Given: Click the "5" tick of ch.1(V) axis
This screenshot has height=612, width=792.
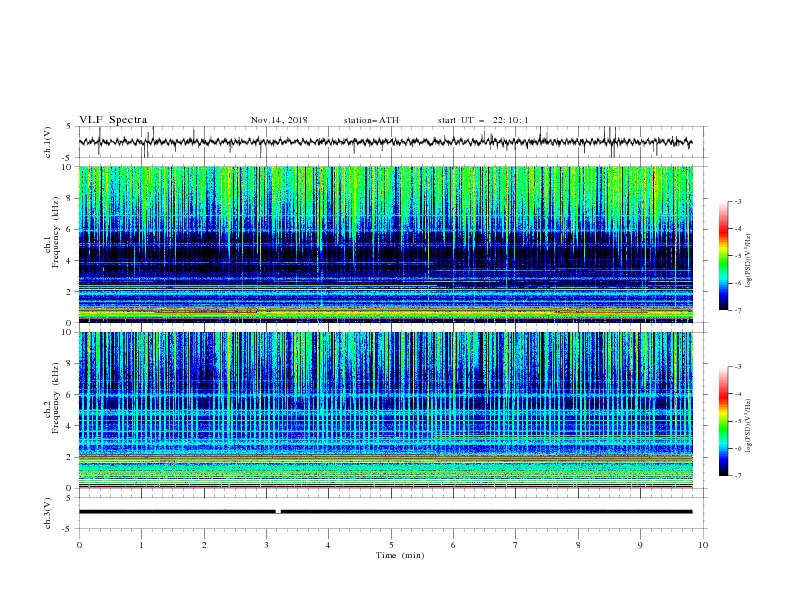Looking at the screenshot, I should 69,127.
